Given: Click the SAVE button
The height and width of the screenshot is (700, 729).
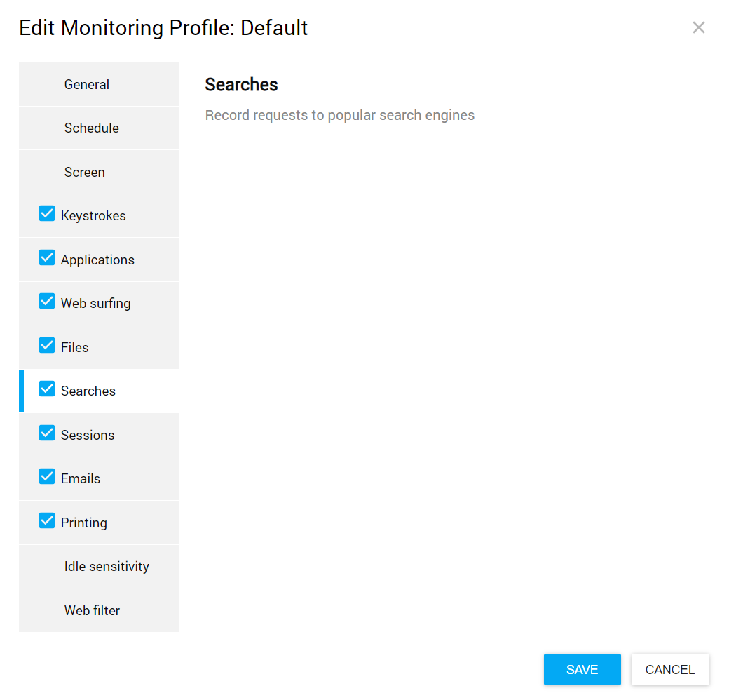Looking at the screenshot, I should pyautogui.click(x=582, y=670).
